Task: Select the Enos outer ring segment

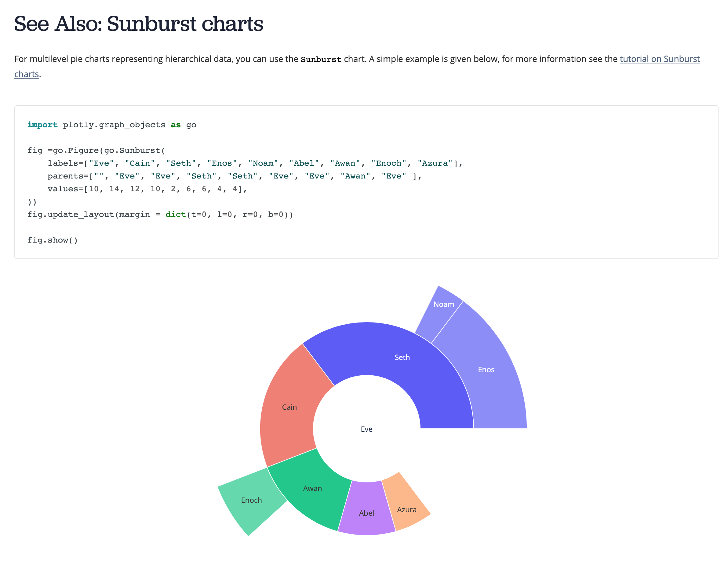Action: coord(486,370)
